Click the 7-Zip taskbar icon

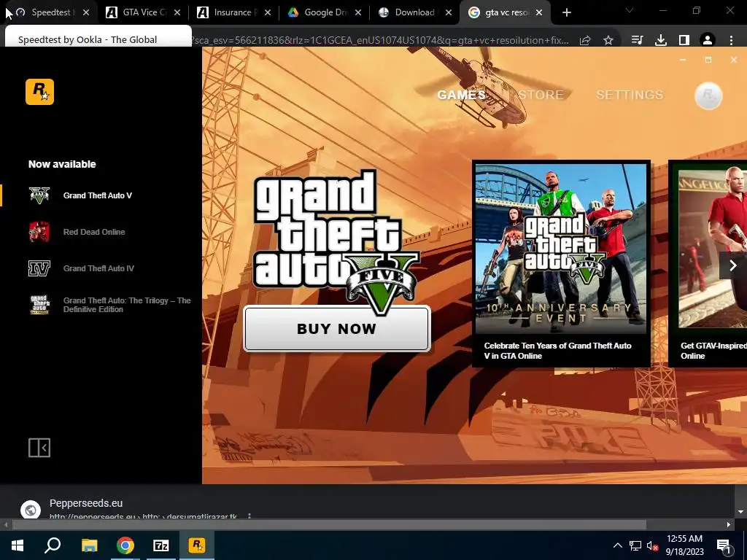[161, 545]
